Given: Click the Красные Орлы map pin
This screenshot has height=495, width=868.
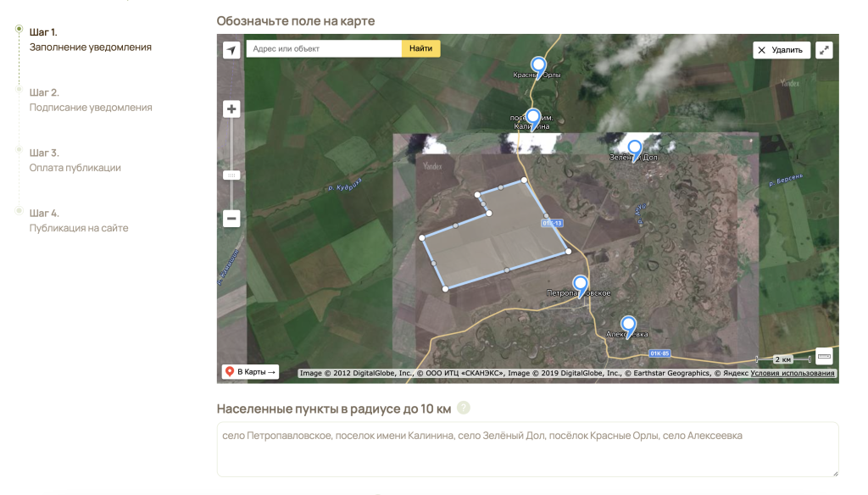Looking at the screenshot, I should pyautogui.click(x=538, y=67).
